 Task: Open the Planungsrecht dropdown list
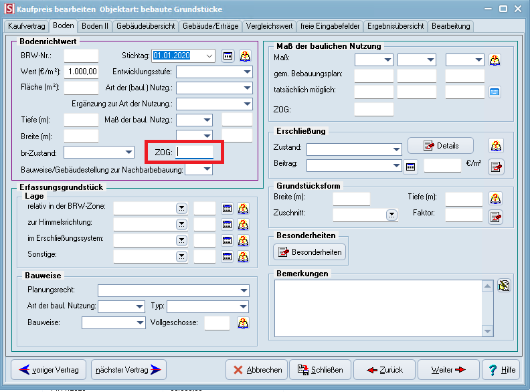[244, 291]
